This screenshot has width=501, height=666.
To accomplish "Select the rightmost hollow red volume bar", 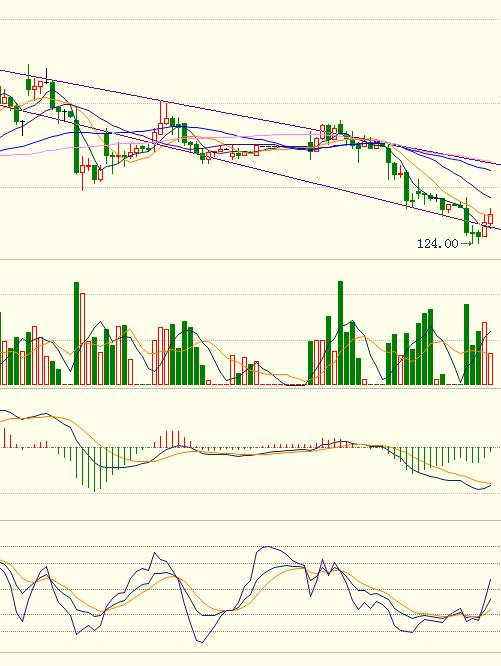I will pos(490,369).
